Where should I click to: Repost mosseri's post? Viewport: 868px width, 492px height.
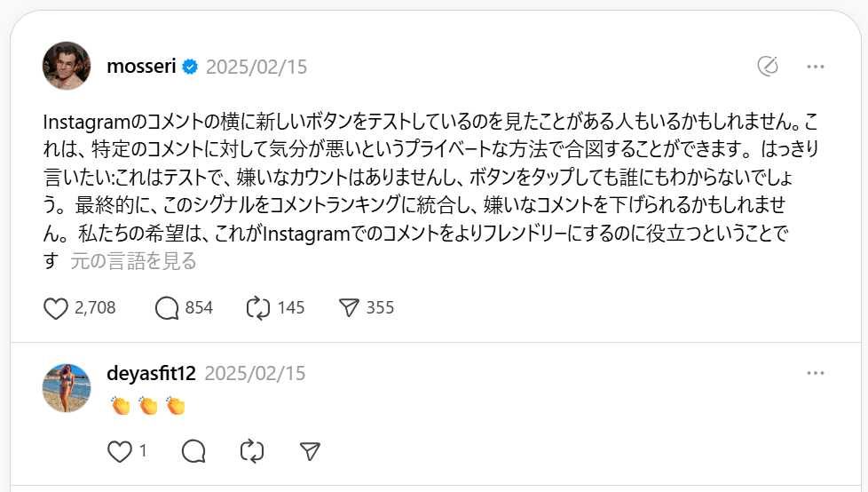click(x=257, y=308)
